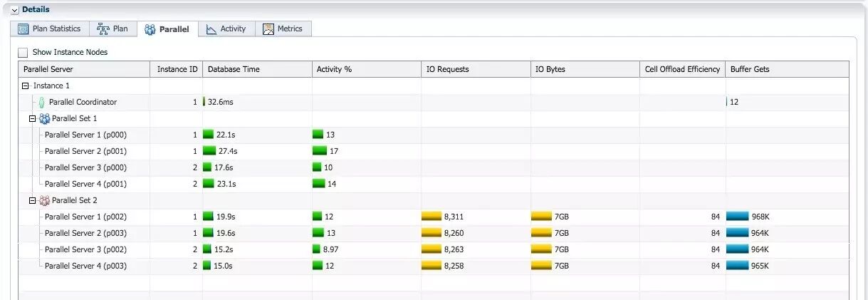
Task: Switch to the Plan tab
Action: pyautogui.click(x=113, y=29)
